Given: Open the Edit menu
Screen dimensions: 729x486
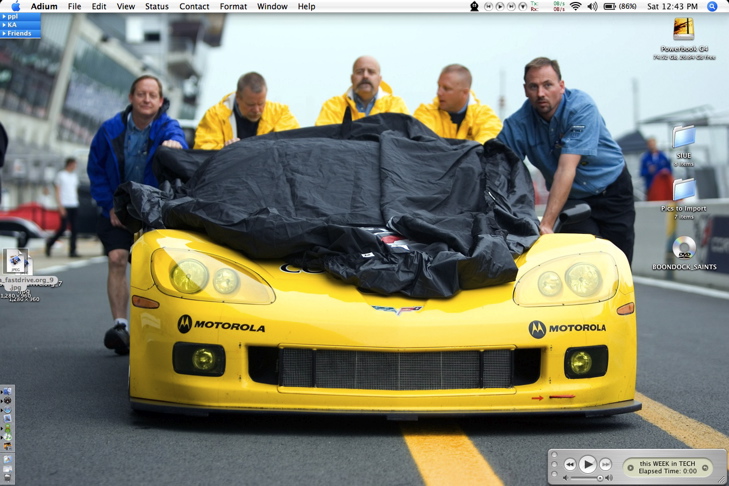Looking at the screenshot, I should [x=99, y=7].
